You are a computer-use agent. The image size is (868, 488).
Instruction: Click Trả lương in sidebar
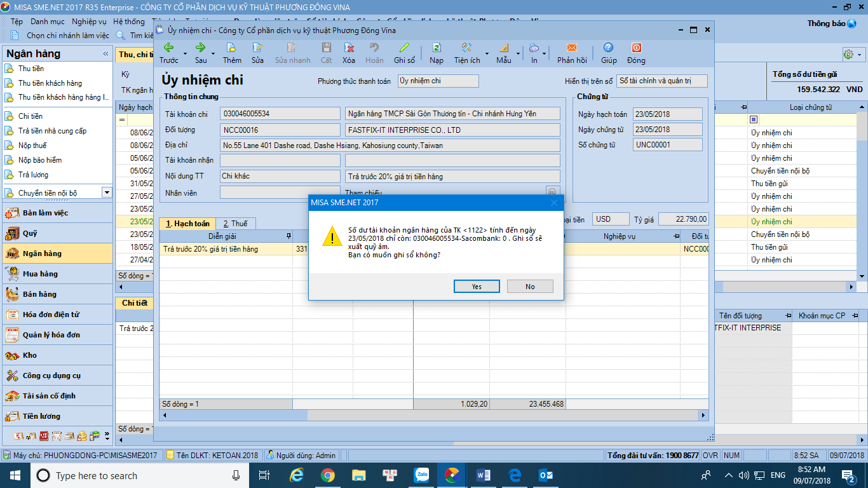pos(33,175)
